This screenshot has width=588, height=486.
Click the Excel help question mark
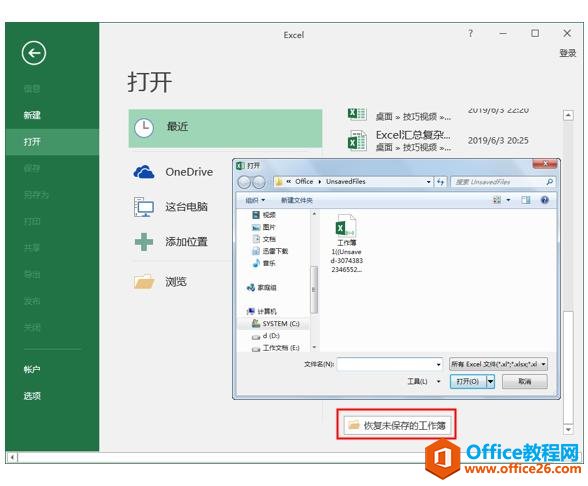(x=470, y=34)
